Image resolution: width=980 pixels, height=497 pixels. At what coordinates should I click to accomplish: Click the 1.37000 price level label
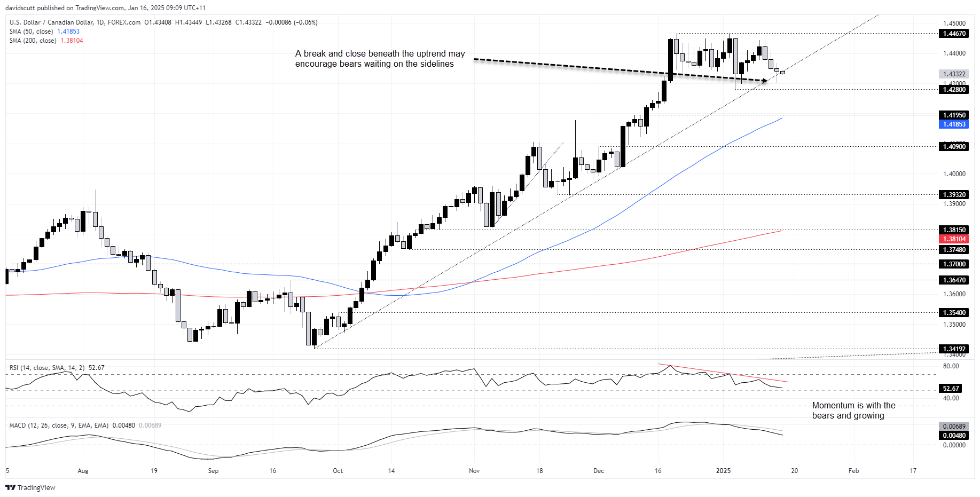click(954, 264)
